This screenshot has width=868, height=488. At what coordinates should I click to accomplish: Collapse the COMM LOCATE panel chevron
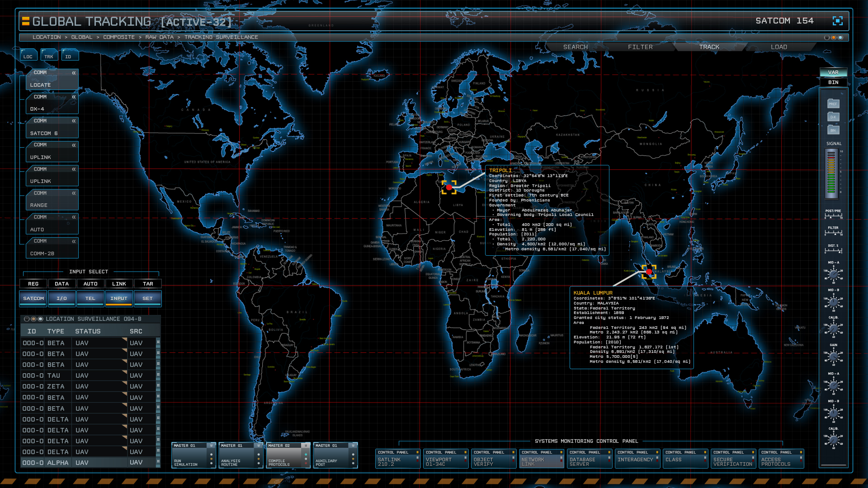(x=74, y=73)
